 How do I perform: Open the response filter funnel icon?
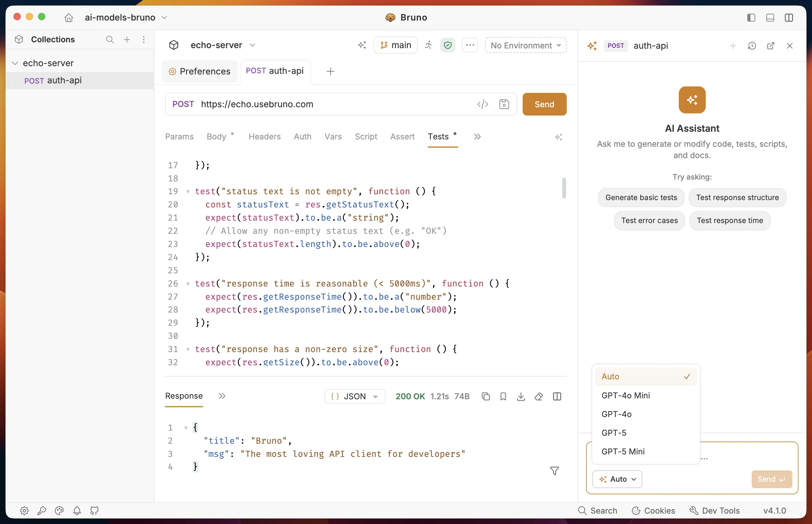(x=554, y=471)
